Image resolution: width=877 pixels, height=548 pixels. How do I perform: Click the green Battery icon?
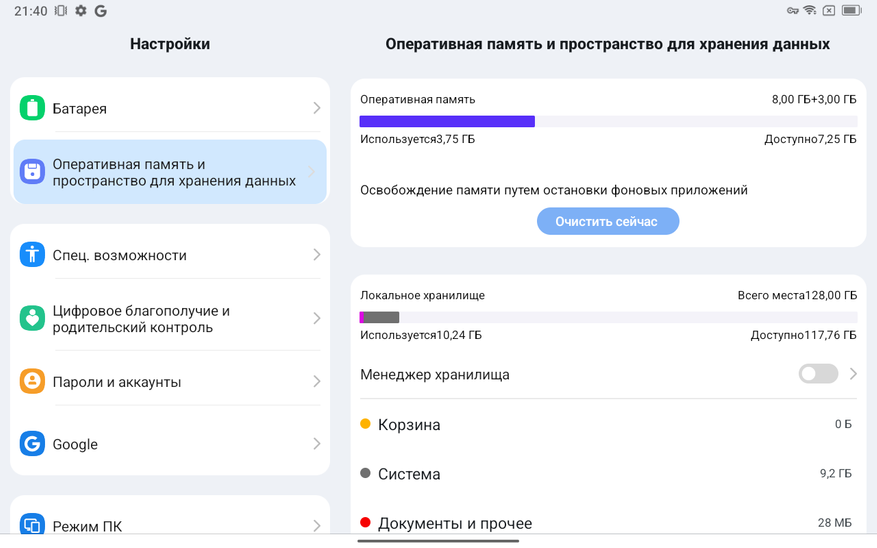tap(32, 108)
